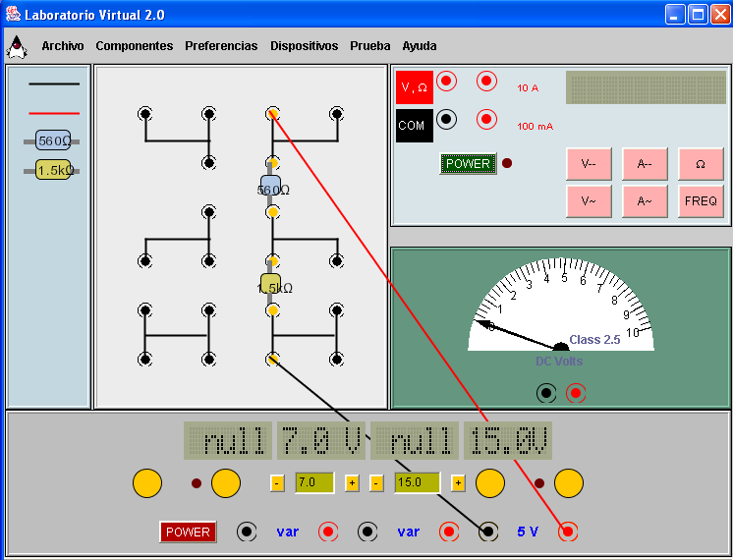Select the red wire tool
The image size is (733, 560).
pos(54,112)
